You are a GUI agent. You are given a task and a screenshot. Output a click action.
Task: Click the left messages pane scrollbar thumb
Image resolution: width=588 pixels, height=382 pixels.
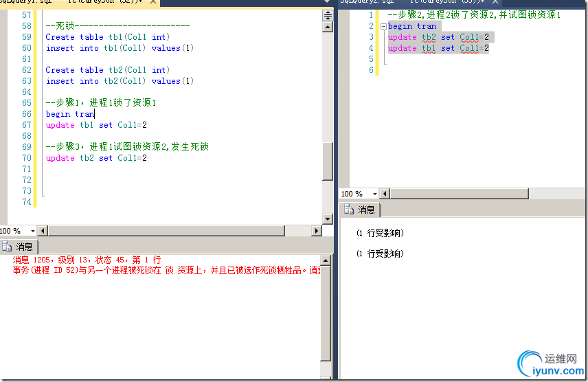[x=326, y=313]
